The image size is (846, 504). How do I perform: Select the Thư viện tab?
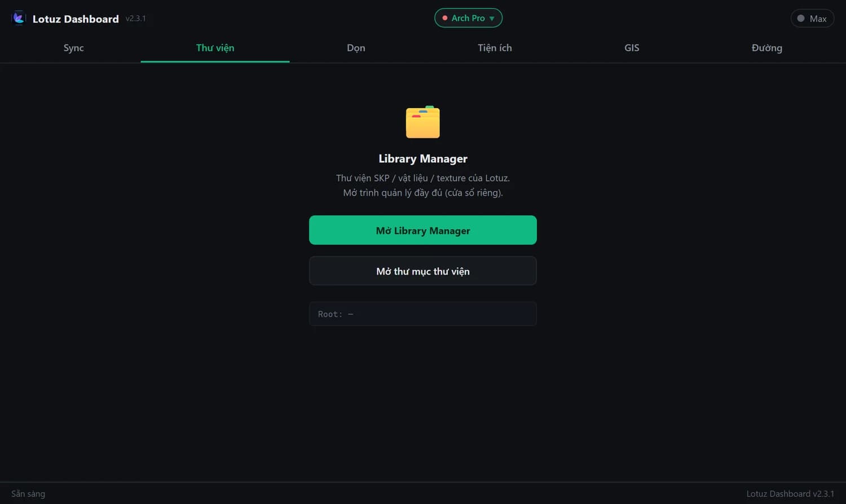215,48
